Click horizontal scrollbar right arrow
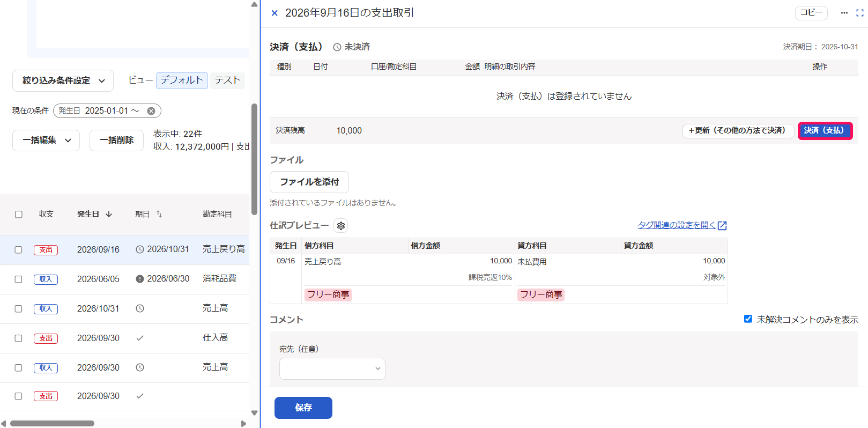868x428 pixels. (243, 424)
